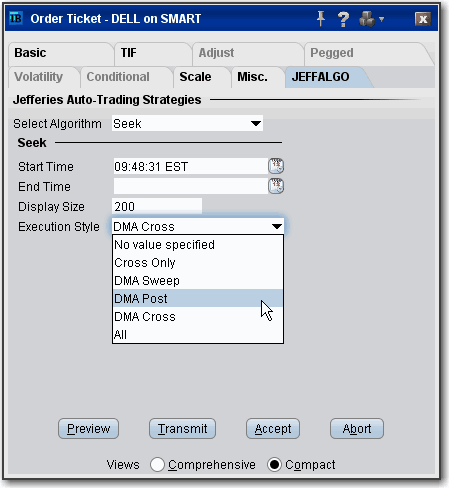Click the Transmit button

point(182,429)
